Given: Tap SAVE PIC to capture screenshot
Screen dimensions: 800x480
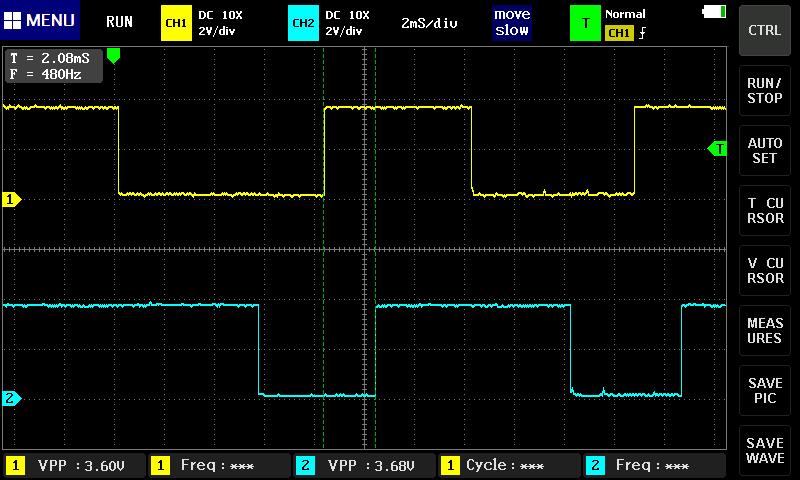Looking at the screenshot, I should [x=764, y=391].
